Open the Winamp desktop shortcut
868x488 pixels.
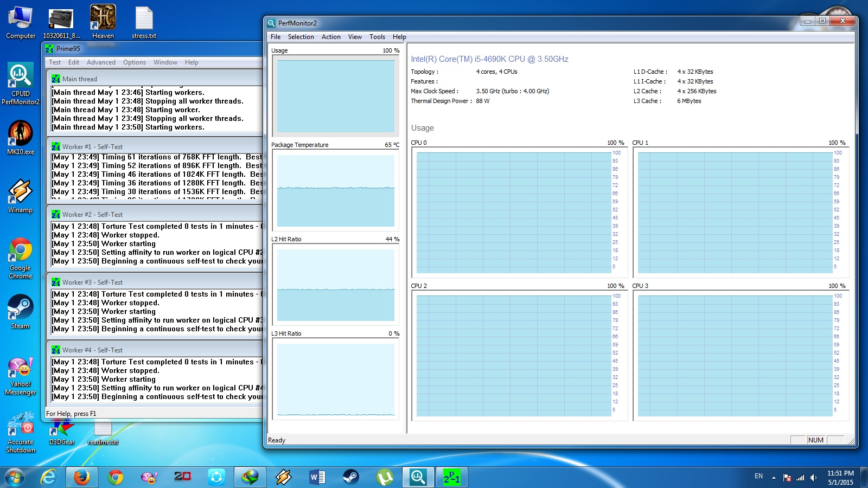(21, 196)
